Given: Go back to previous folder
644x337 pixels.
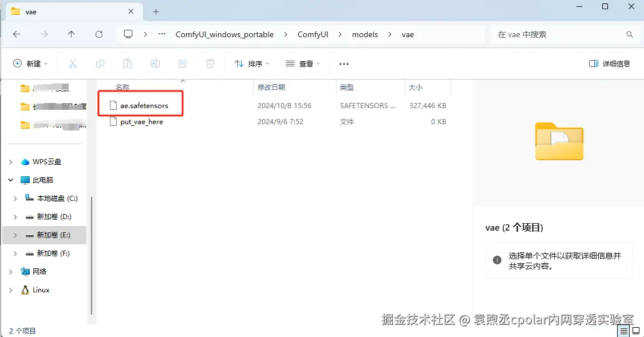Looking at the screenshot, I should tap(17, 34).
